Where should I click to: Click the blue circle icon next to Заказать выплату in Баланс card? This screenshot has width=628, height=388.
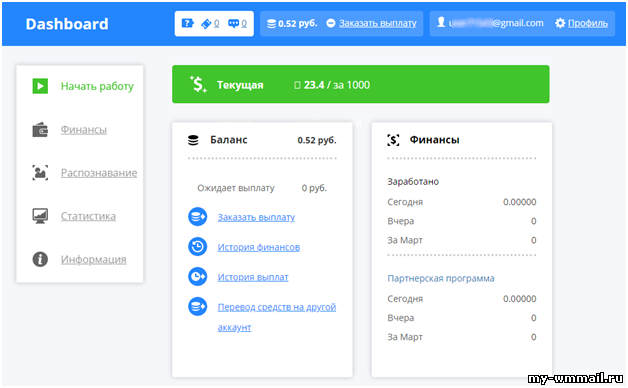coord(197,217)
